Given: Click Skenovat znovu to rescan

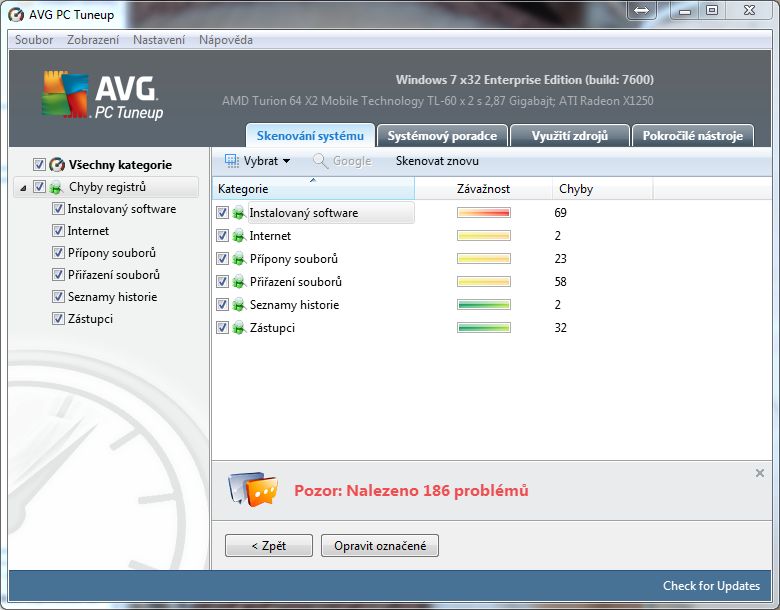Looking at the screenshot, I should pos(437,161).
